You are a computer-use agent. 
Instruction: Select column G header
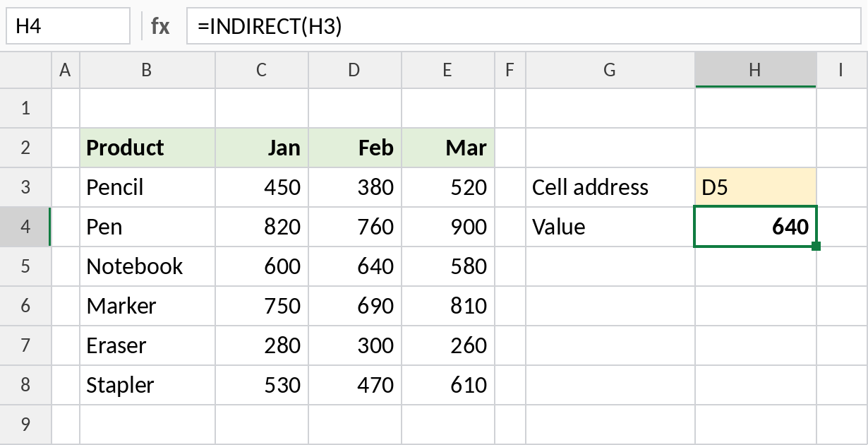tap(610, 69)
